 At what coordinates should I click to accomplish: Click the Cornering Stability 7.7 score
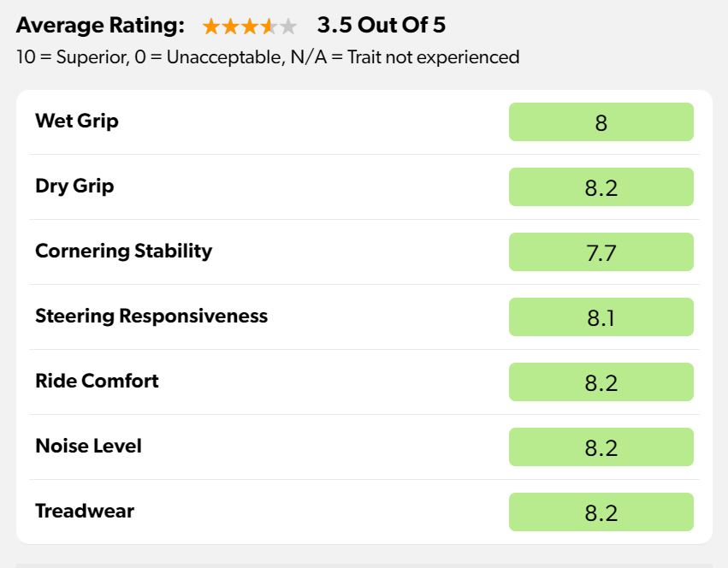click(x=601, y=252)
